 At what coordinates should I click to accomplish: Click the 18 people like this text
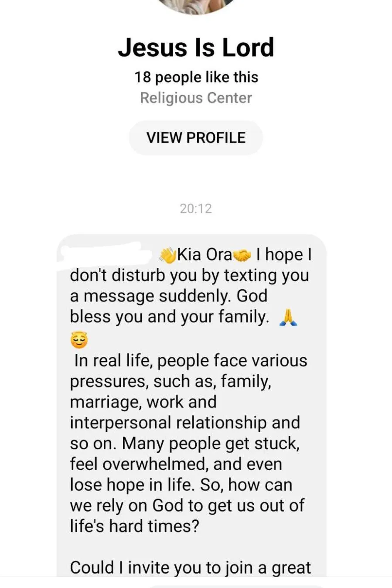tap(196, 77)
